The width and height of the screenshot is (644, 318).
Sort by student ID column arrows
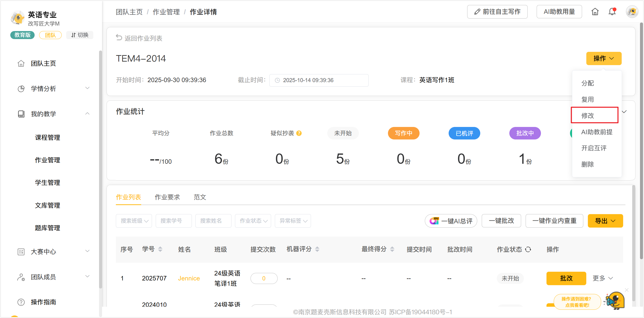point(160,249)
